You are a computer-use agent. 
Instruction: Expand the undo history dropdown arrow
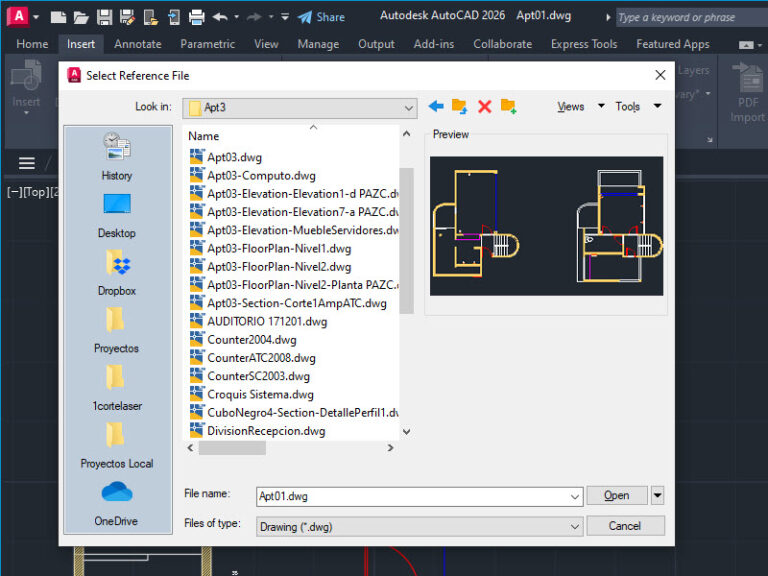pos(237,17)
